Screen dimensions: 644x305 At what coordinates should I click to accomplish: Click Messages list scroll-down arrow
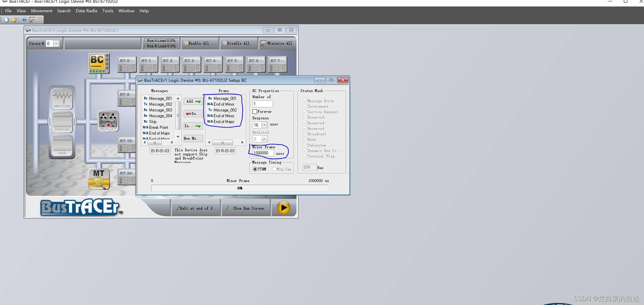[x=178, y=137]
